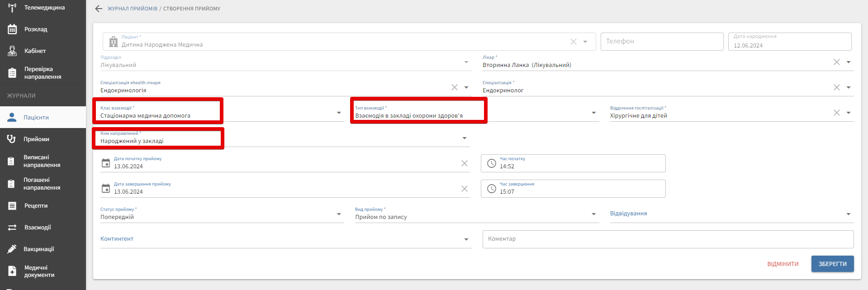Open Прийоми in the sidebar
This screenshot has height=290, width=868.
36,139
